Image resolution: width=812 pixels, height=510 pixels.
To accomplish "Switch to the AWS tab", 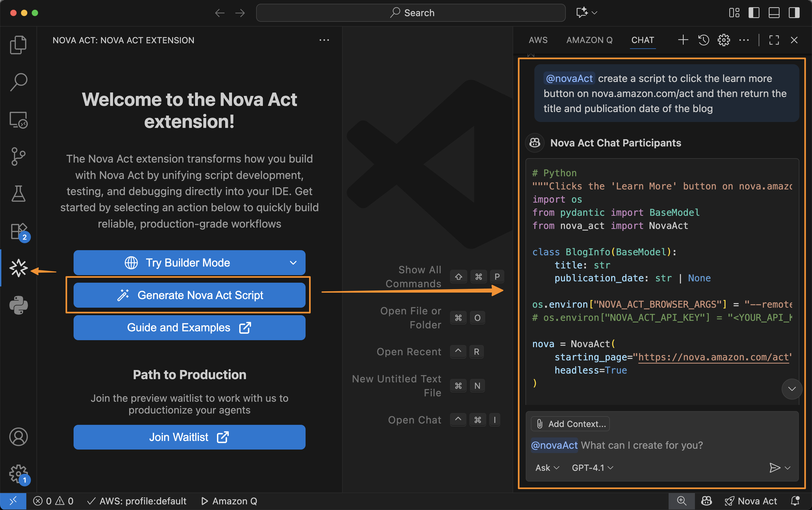I will point(538,40).
